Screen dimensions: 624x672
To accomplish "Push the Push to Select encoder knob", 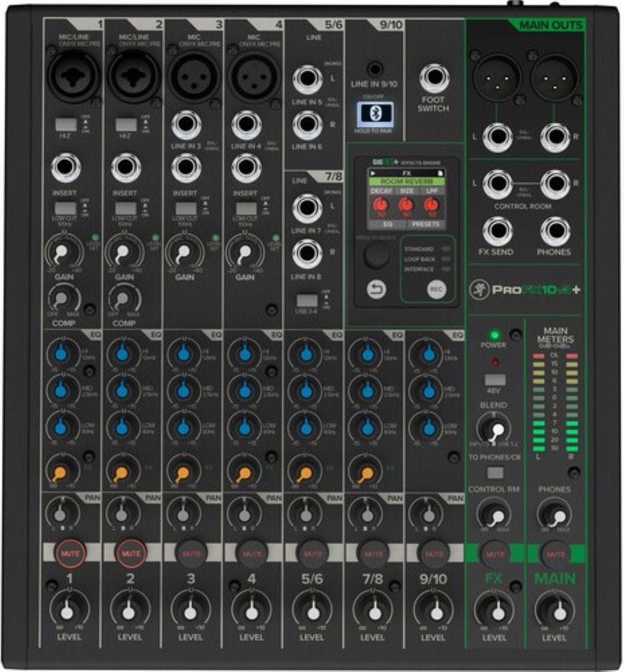I will click(x=377, y=255).
